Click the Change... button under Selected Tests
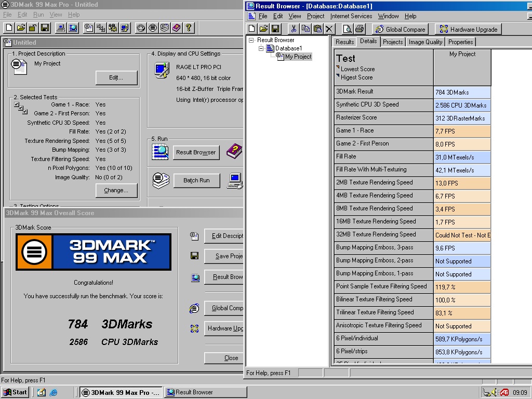The height and width of the screenshot is (399, 532). click(x=116, y=190)
